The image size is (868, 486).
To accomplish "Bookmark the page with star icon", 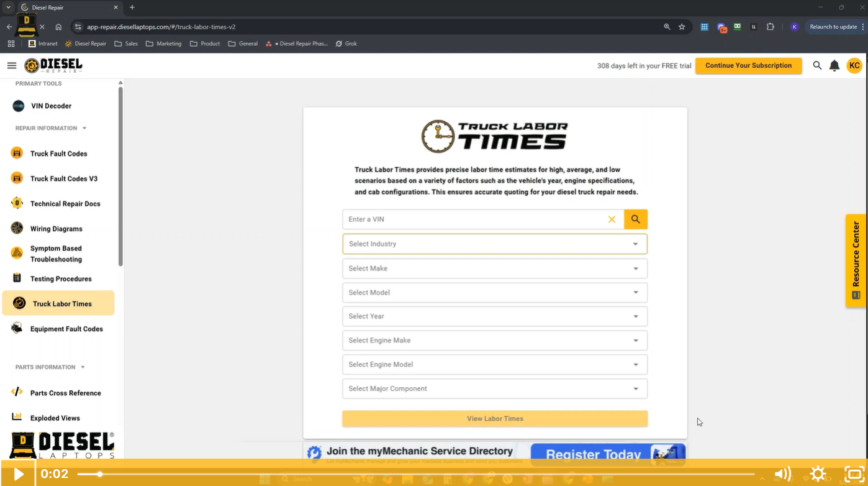I will pos(682,27).
